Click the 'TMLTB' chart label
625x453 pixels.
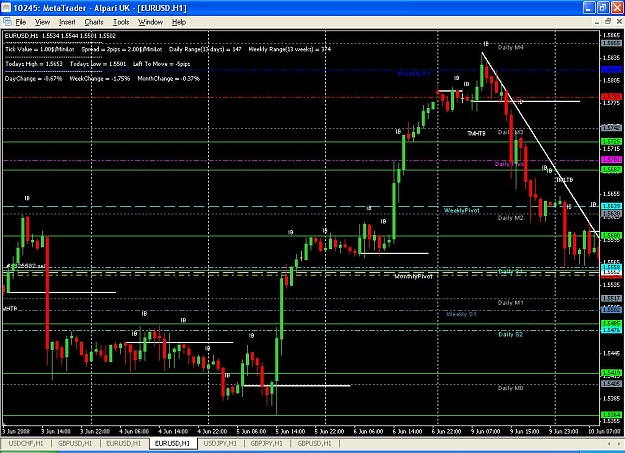[x=564, y=180]
